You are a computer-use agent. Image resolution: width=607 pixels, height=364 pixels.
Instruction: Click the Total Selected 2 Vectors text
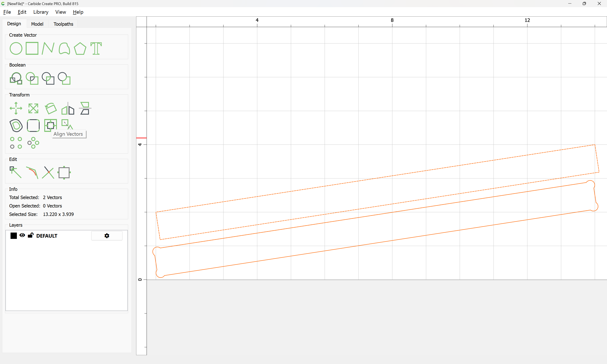[35, 197]
